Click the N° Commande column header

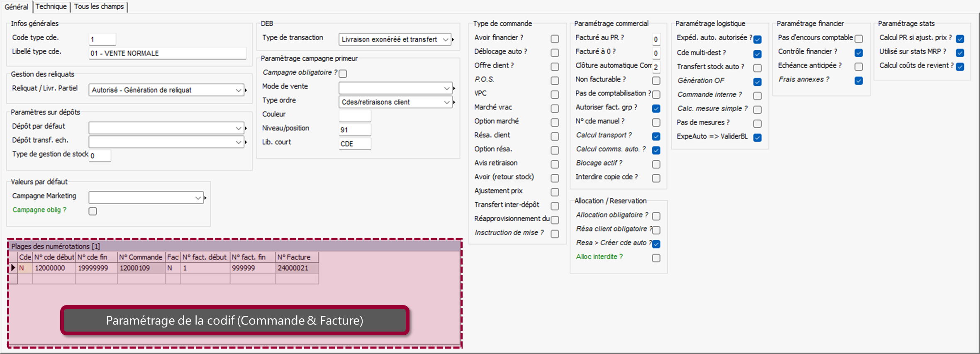point(141,257)
